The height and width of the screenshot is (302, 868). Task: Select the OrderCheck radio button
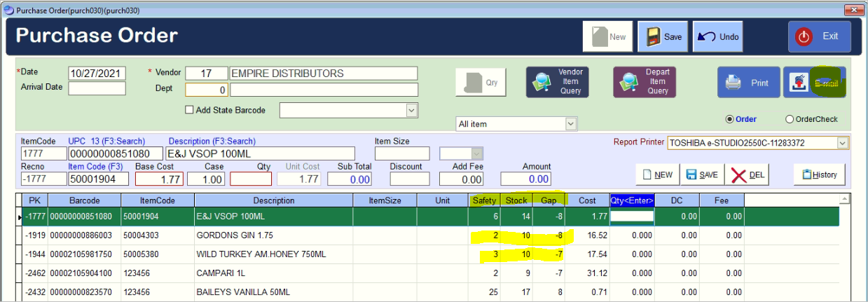[790, 119]
